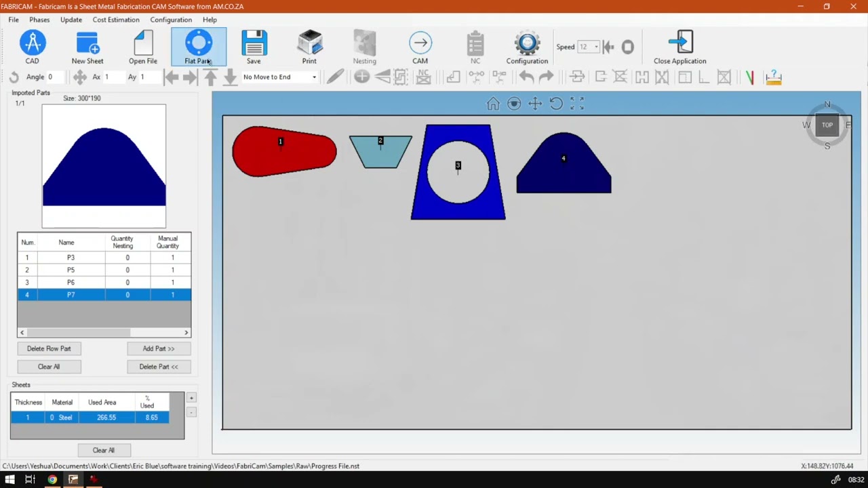This screenshot has height=488, width=868.
Task: Expand the Speed value dropdown
Action: [x=596, y=47]
